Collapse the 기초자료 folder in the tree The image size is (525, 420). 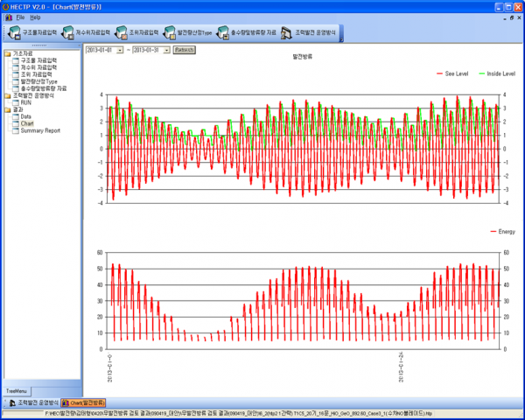[x=7, y=53]
